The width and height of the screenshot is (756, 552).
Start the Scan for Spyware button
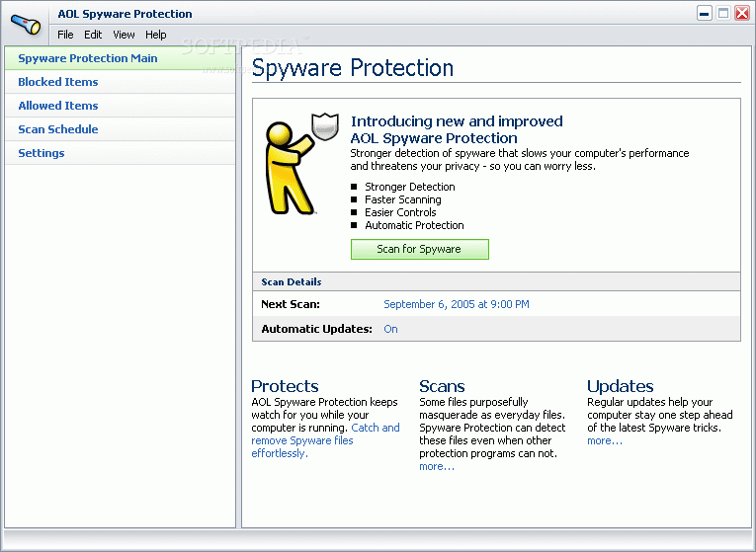tap(419, 249)
